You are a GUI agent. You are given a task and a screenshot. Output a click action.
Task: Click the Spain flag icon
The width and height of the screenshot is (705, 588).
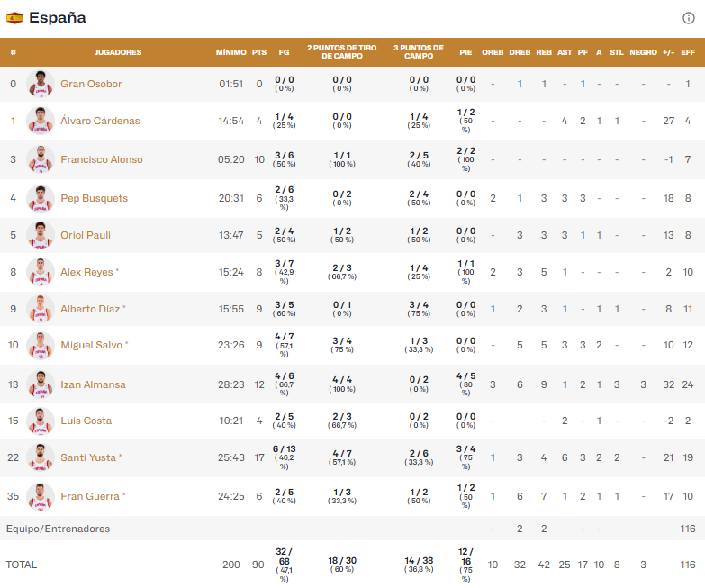click(x=14, y=18)
